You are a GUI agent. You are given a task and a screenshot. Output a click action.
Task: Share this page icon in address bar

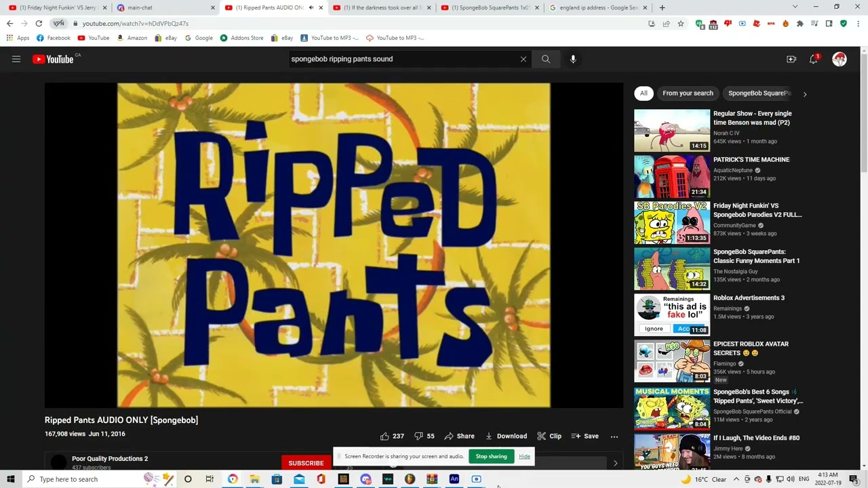click(x=666, y=24)
